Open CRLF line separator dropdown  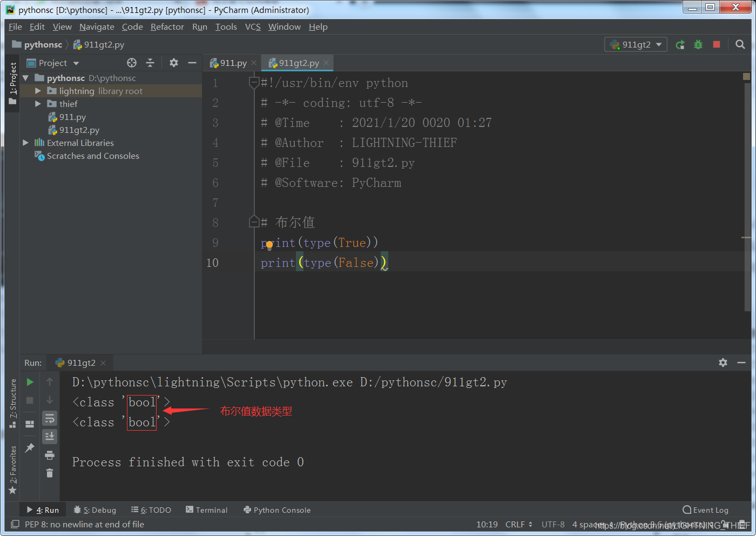point(518,524)
